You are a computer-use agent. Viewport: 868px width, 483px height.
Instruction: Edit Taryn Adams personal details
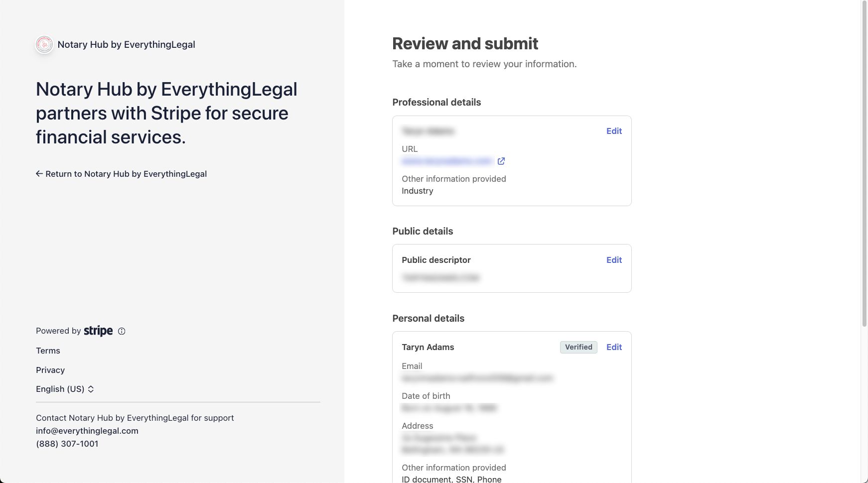pyautogui.click(x=614, y=347)
